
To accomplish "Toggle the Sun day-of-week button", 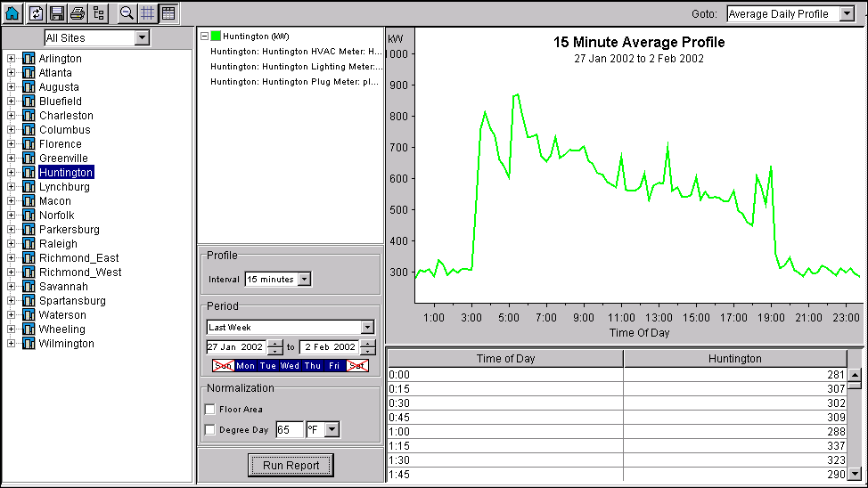I will (x=223, y=366).
